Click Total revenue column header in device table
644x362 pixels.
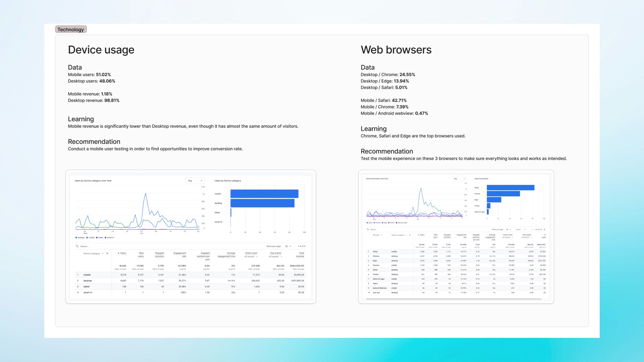[x=301, y=255]
